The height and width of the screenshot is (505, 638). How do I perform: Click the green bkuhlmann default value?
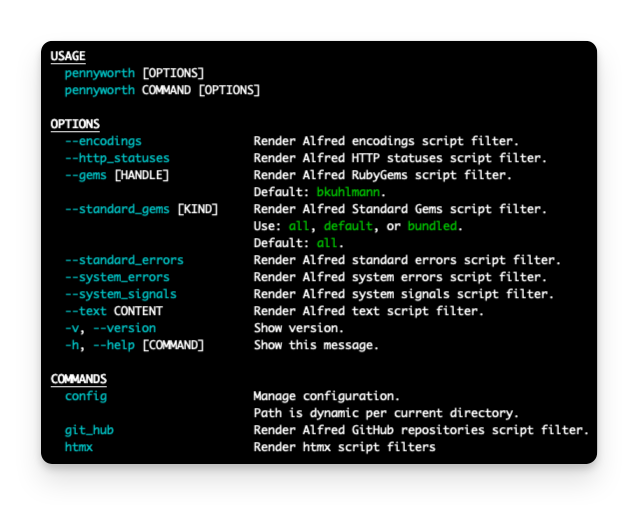(348, 192)
